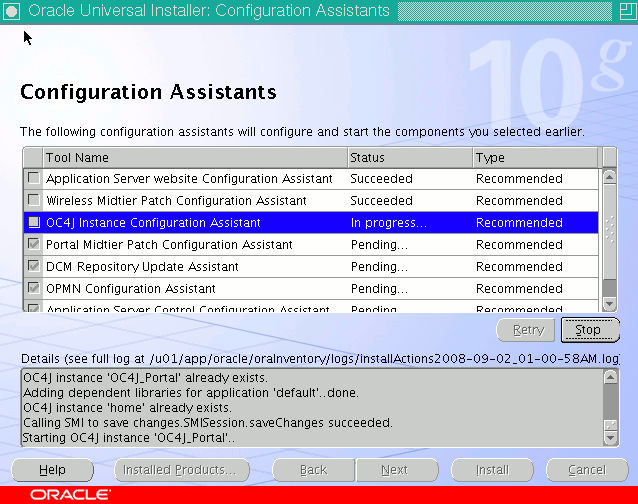Viewport: 638px width, 504px height.
Task: Click 'Pending...' status of Portal Midtier Patch
Action: point(379,244)
